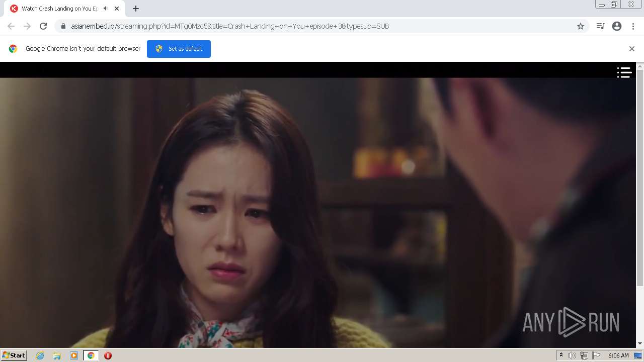Image resolution: width=644 pixels, height=362 pixels.
Task: Open the Chrome profile account icon
Action: coord(617,26)
